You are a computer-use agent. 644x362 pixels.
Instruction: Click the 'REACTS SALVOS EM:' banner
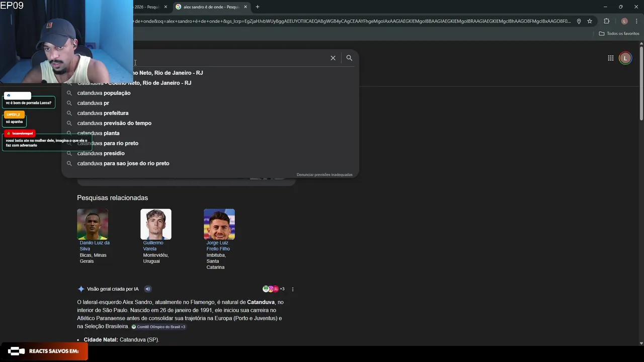pyautogui.click(x=44, y=351)
